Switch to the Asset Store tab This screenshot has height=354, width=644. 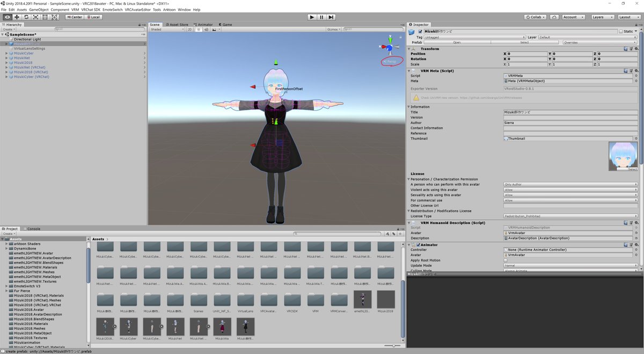(x=177, y=24)
